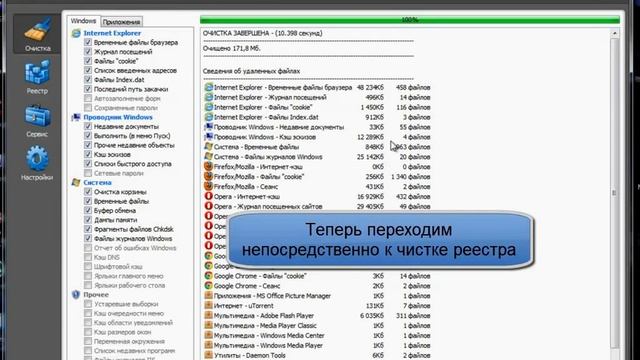Select the Internet Explorer group heading
This screenshot has width=640, height=360.
click(112, 33)
